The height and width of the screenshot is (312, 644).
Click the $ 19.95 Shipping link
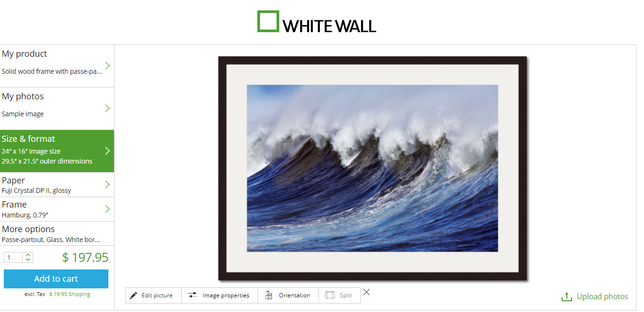(x=70, y=294)
